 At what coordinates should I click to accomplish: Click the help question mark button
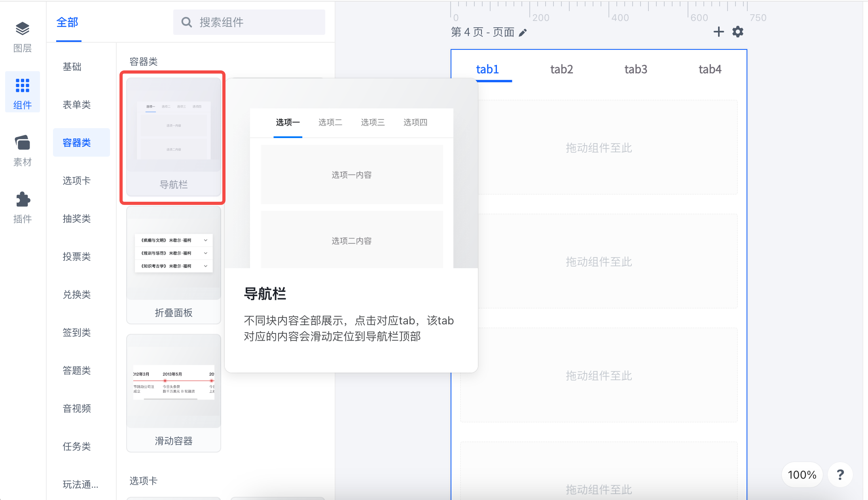tap(840, 474)
